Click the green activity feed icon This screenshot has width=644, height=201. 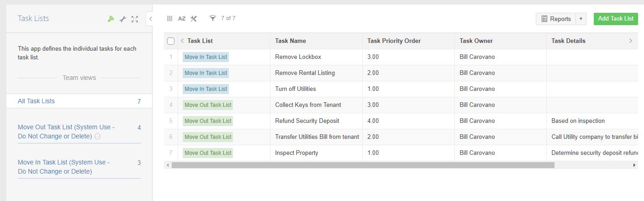click(111, 19)
